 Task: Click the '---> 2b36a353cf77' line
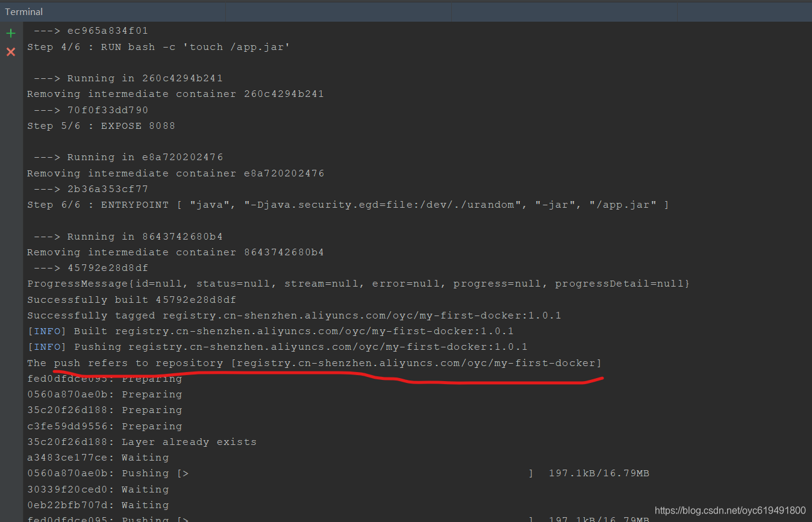(91, 188)
